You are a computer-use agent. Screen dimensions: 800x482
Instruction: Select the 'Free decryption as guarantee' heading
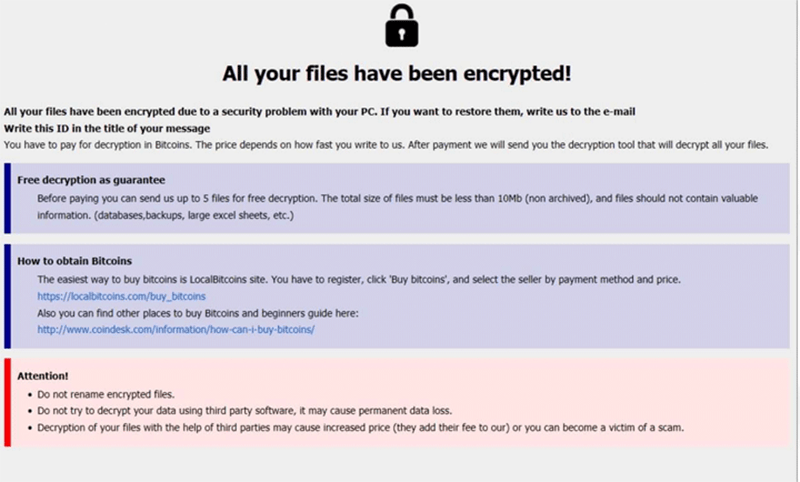91,180
